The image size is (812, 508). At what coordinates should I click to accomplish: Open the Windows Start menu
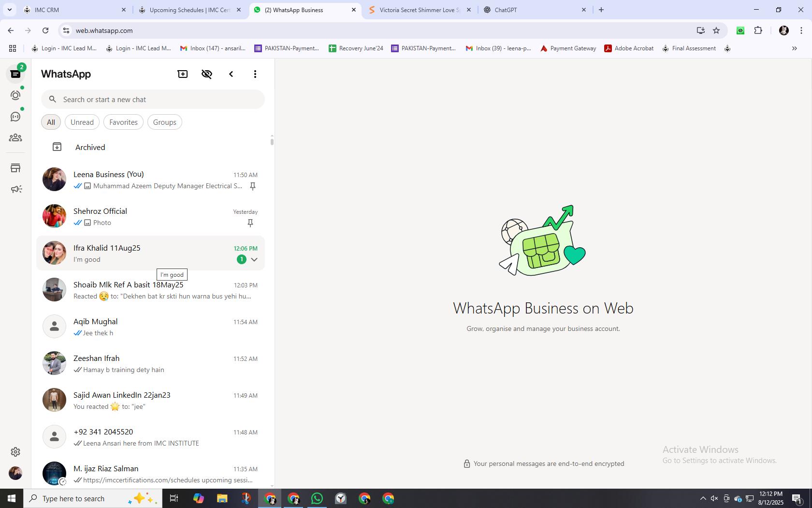(x=12, y=498)
